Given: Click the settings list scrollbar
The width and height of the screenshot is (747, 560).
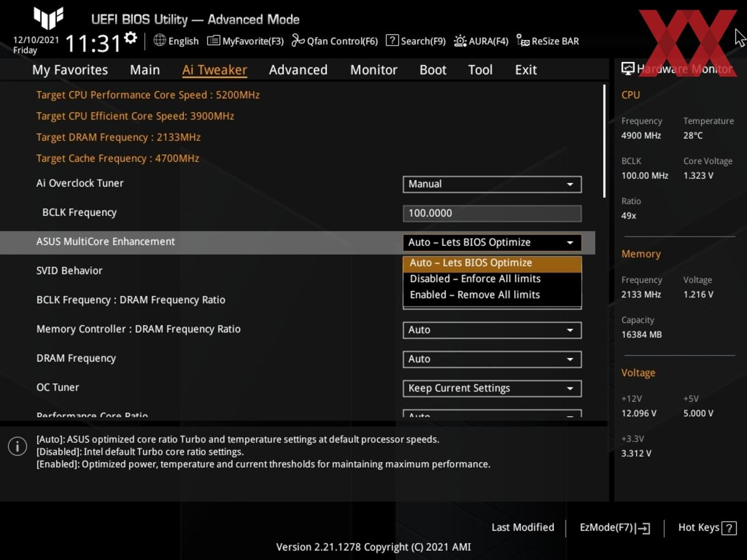Looking at the screenshot, I should [604, 141].
